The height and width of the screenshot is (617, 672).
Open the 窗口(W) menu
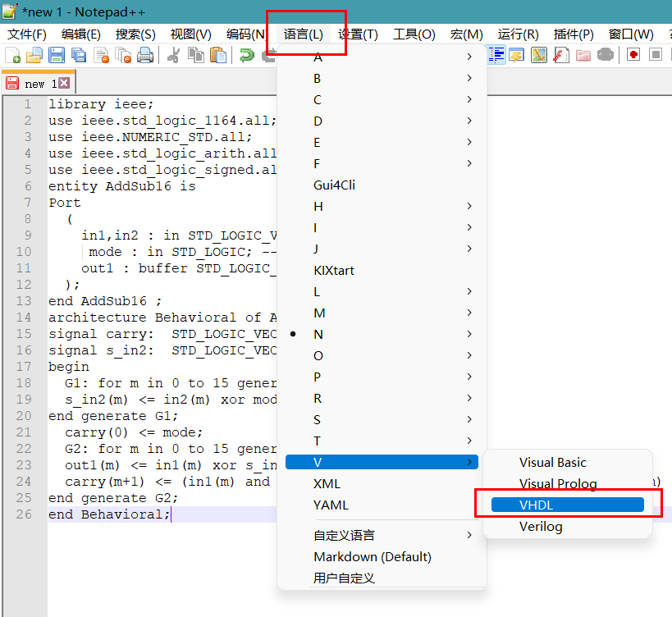pyautogui.click(x=631, y=34)
